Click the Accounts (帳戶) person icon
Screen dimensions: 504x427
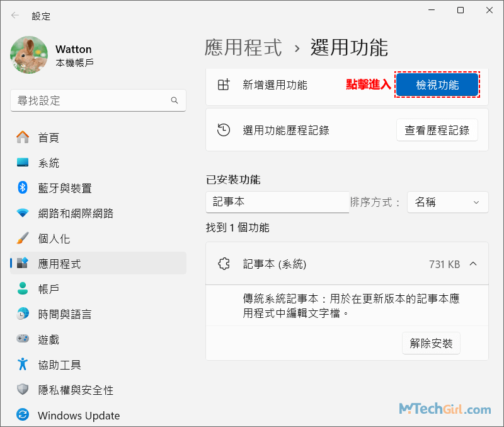[x=23, y=289]
